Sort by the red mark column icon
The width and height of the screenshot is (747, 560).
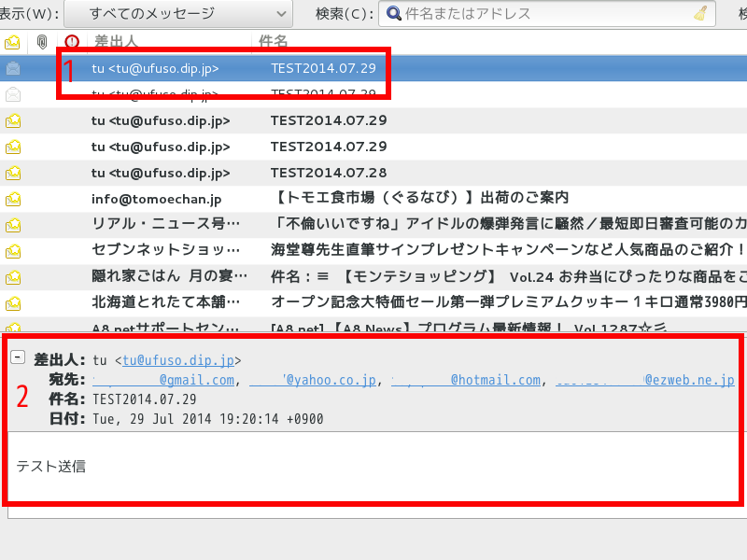pos(72,42)
